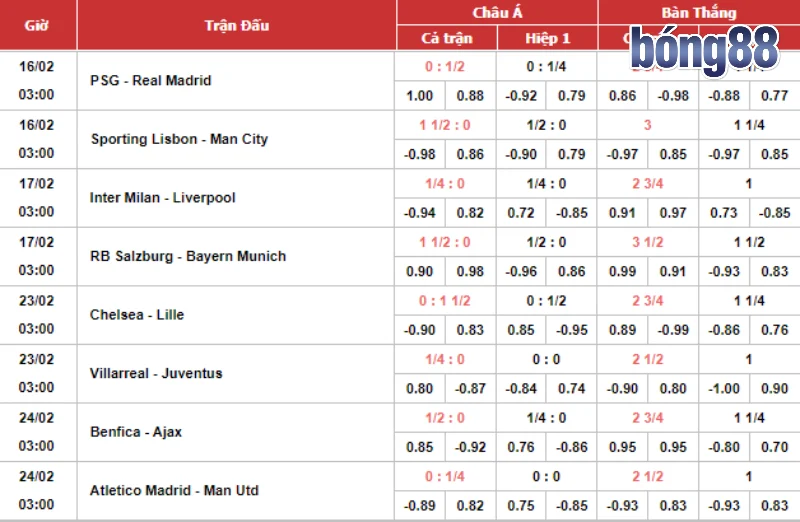Select the 3 1/2 goal line for RB Salzburg
This screenshot has width=800, height=522.
[648, 242]
